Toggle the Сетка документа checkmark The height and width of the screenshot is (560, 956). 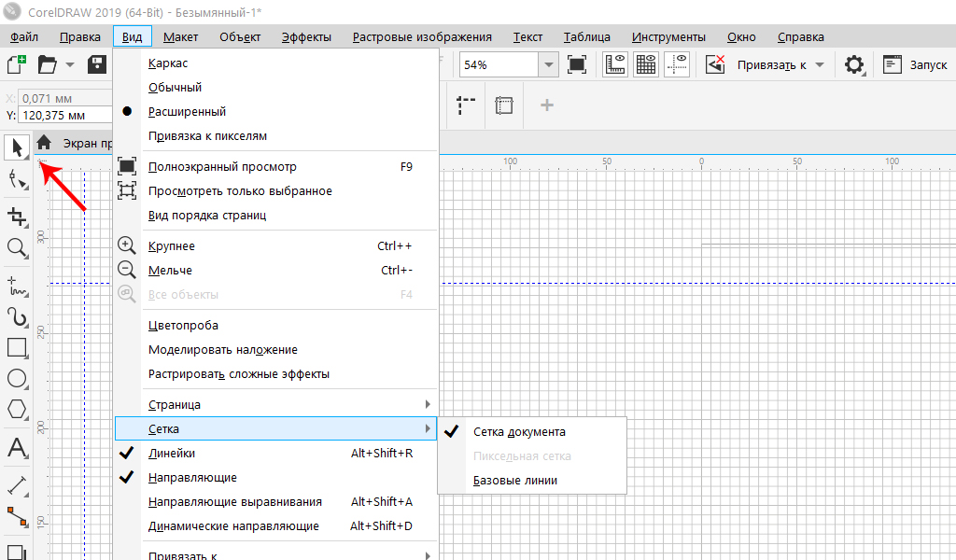(x=518, y=432)
